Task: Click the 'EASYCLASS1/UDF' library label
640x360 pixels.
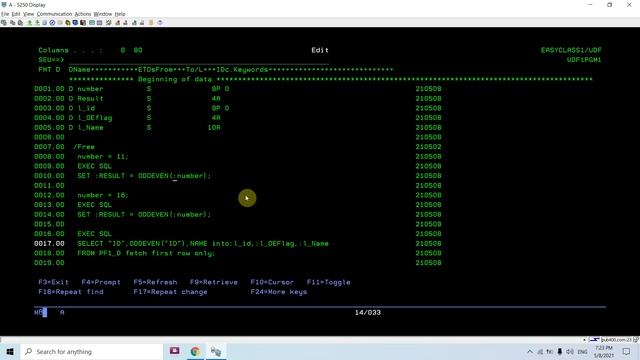Action: (x=571, y=50)
